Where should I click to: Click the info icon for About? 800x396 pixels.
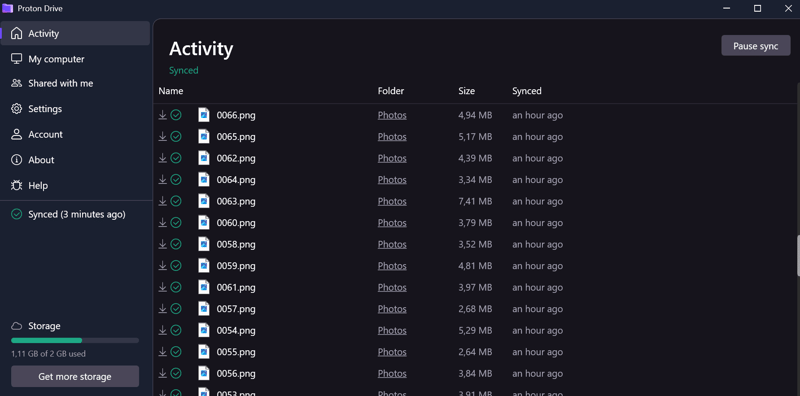click(x=17, y=160)
